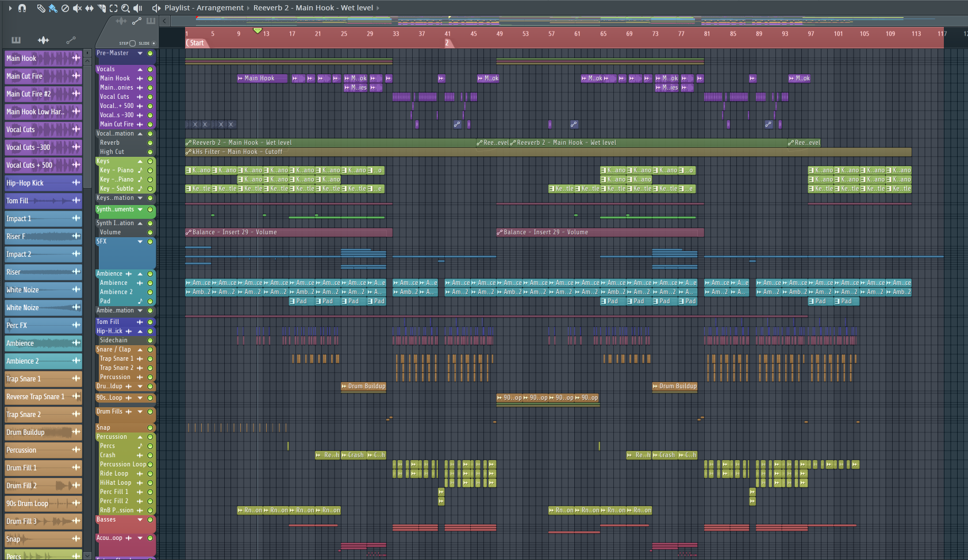Select Tom Fill clip in picker
Viewport: 968px width, 560px height.
(43, 200)
